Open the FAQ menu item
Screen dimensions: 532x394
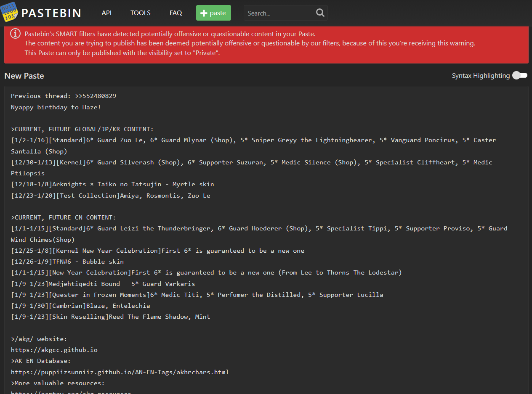pos(176,13)
